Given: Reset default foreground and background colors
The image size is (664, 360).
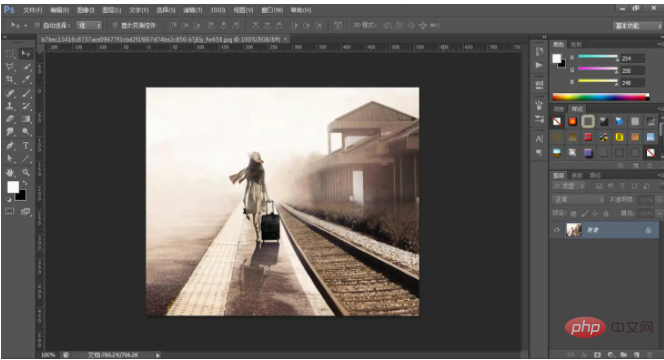Looking at the screenshot, I should (x=9, y=199).
